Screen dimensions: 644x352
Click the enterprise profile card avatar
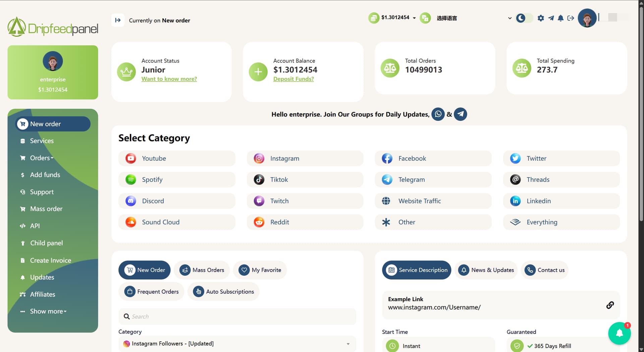(x=53, y=61)
